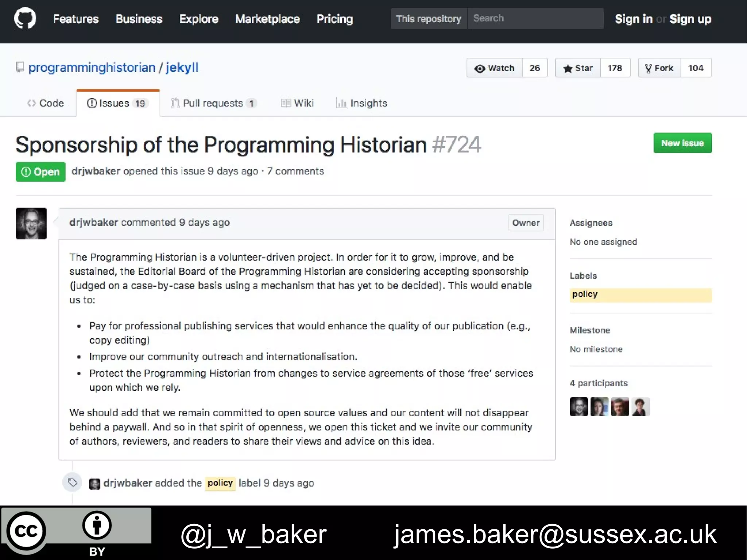The width and height of the screenshot is (747, 560).
Task: Click small drjwbaker avatar in label event
Action: 94,484
